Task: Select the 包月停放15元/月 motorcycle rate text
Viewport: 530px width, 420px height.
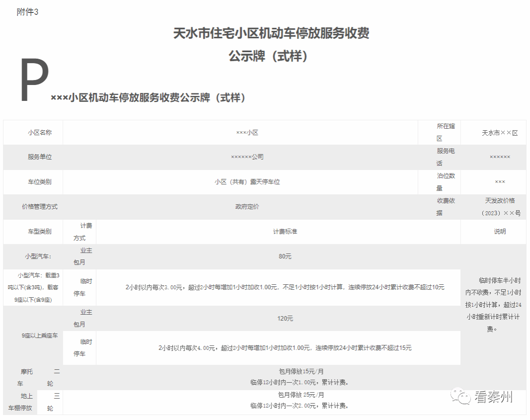Action: tap(301, 371)
